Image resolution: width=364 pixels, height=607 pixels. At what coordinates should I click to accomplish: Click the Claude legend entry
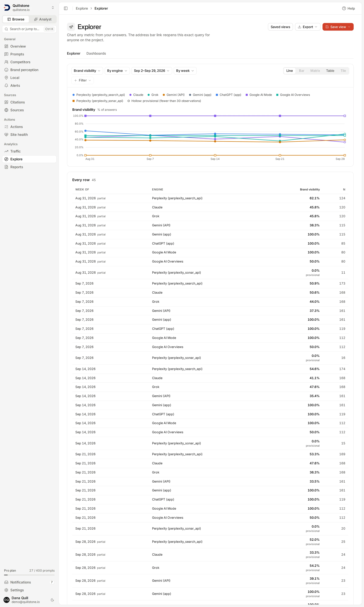click(136, 95)
